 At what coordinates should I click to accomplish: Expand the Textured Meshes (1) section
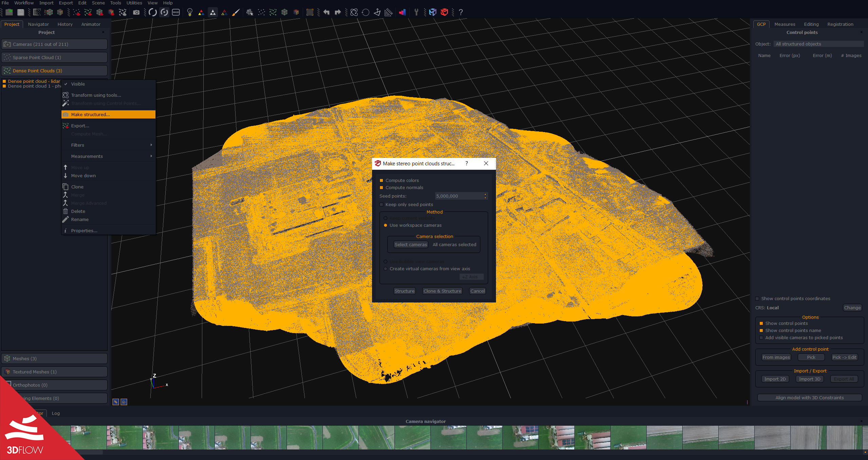click(54, 372)
